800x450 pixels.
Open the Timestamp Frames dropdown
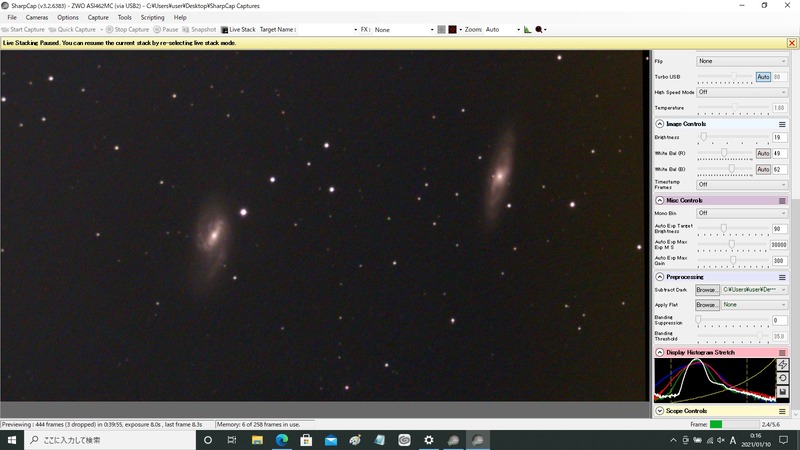pyautogui.click(x=742, y=185)
